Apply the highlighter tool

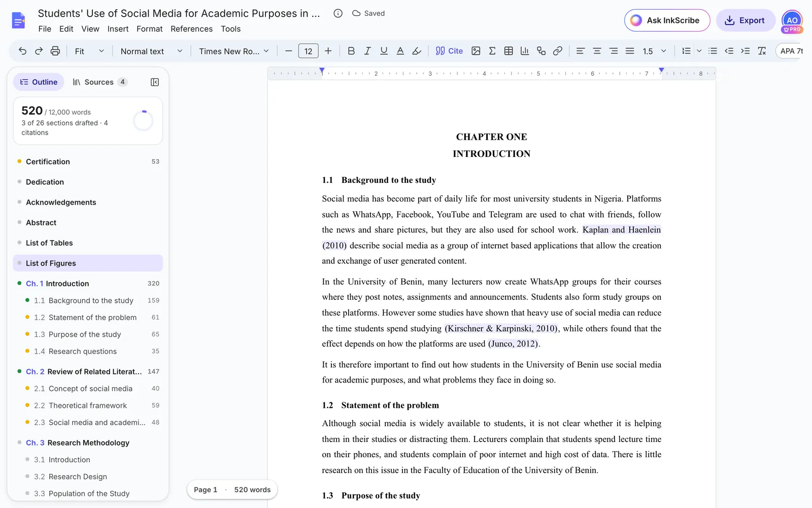(417, 51)
